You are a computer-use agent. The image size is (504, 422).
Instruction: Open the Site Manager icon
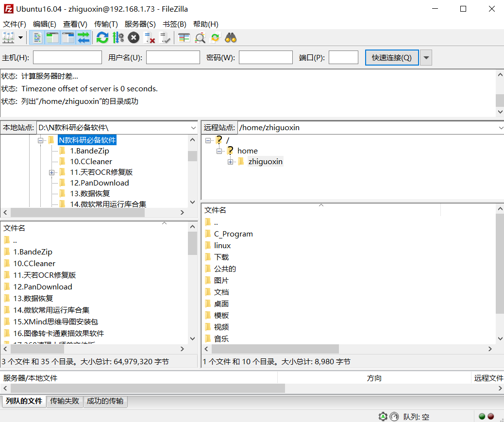click(x=8, y=38)
